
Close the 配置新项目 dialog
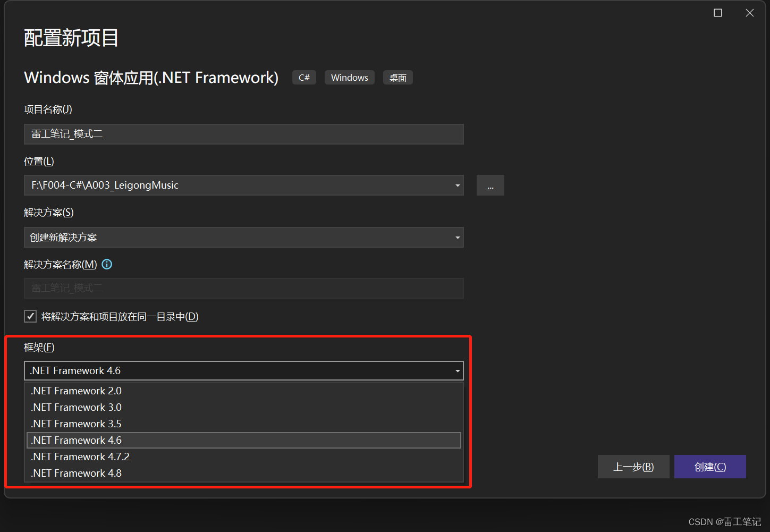750,13
